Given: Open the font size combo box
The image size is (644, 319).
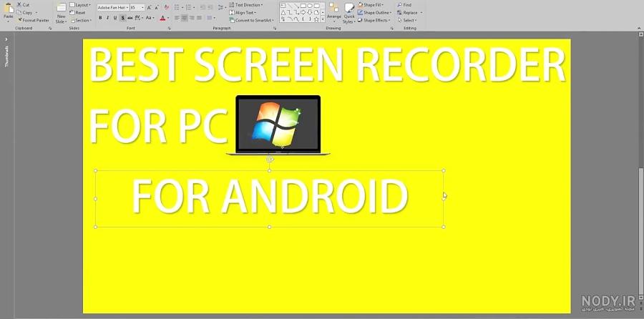Looking at the screenshot, I should coord(137,7).
